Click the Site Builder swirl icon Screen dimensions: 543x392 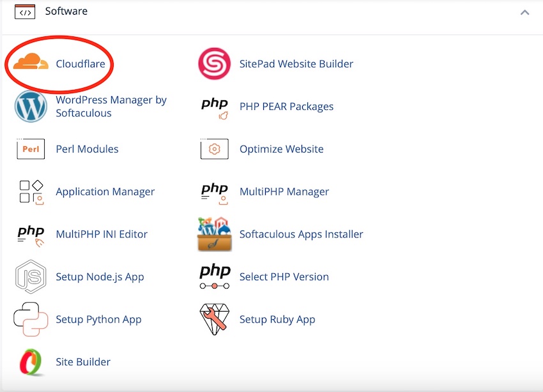point(31,362)
